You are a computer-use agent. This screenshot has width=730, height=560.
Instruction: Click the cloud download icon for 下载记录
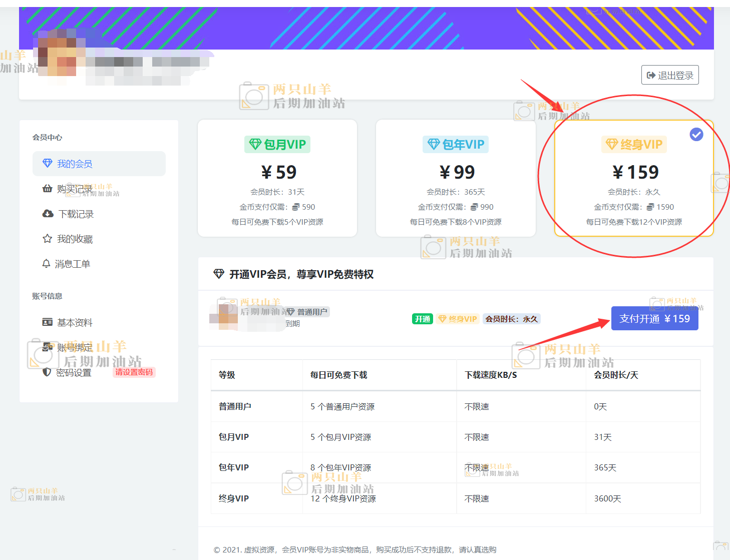48,214
